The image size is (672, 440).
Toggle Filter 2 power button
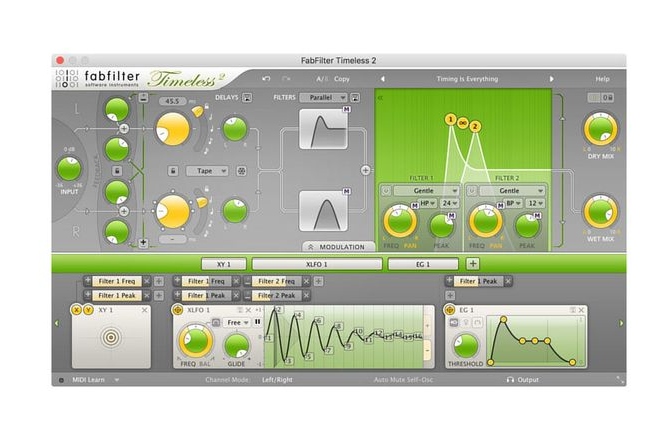point(471,191)
